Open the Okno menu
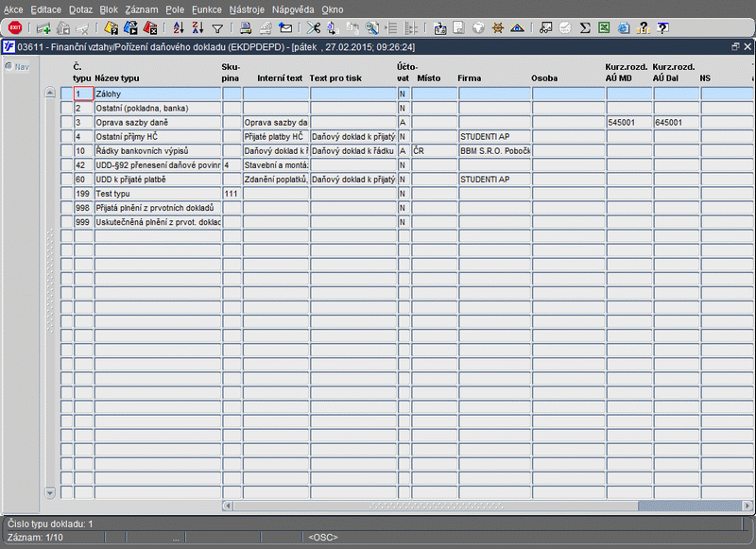This screenshot has height=549, width=756. click(333, 9)
